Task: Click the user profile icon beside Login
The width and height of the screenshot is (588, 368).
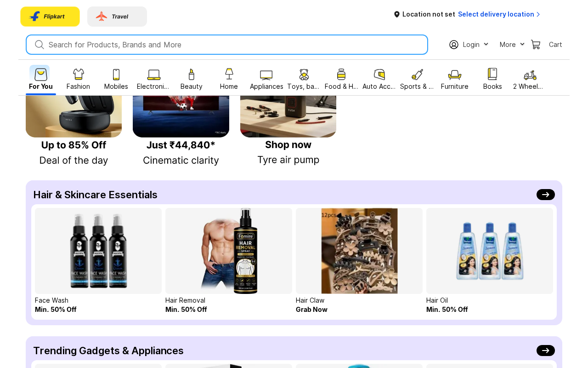Action: tap(454, 45)
